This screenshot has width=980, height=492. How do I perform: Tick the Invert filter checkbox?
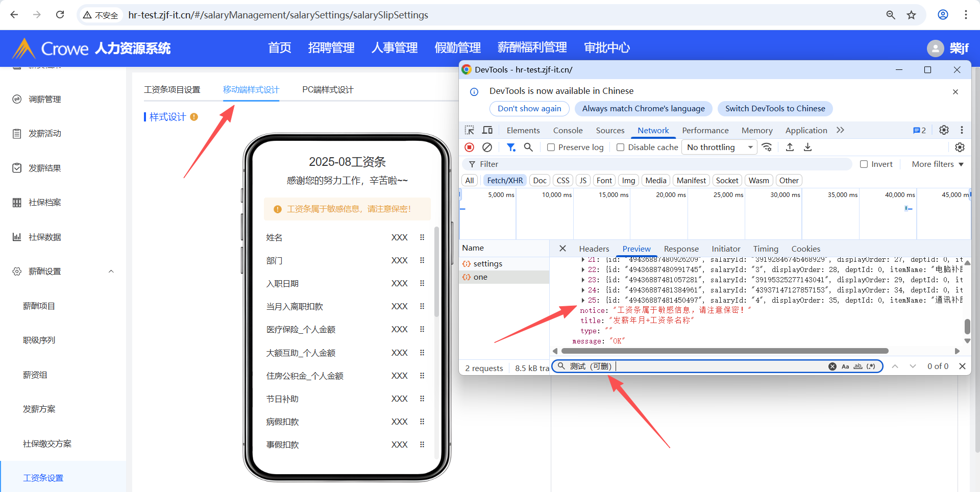pyautogui.click(x=864, y=164)
